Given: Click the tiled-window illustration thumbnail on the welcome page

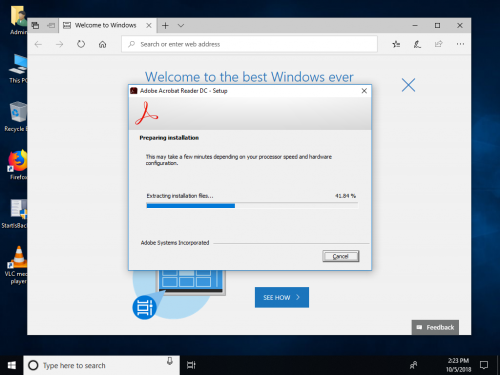Looking at the screenshot, I should tap(191, 282).
